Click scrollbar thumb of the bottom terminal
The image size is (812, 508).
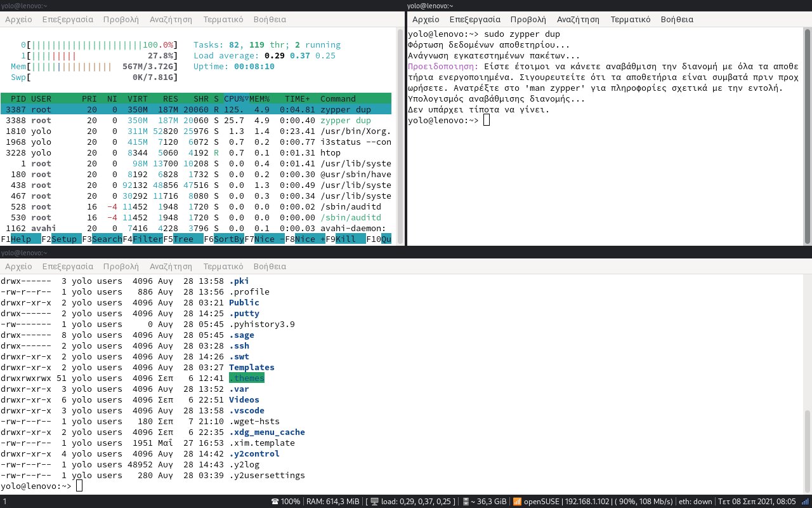tap(807, 451)
